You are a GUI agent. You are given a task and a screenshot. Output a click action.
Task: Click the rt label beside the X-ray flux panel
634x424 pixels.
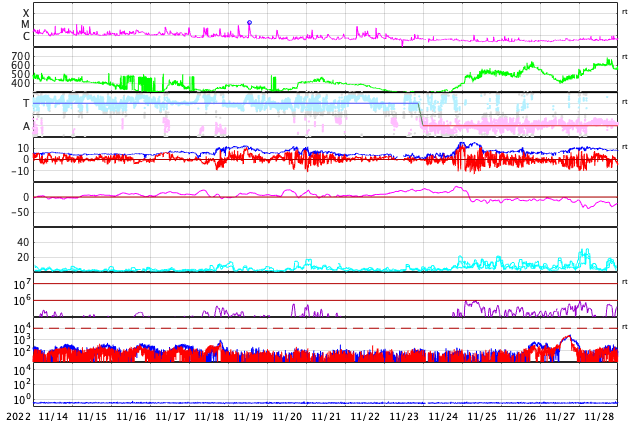tap(625, 12)
